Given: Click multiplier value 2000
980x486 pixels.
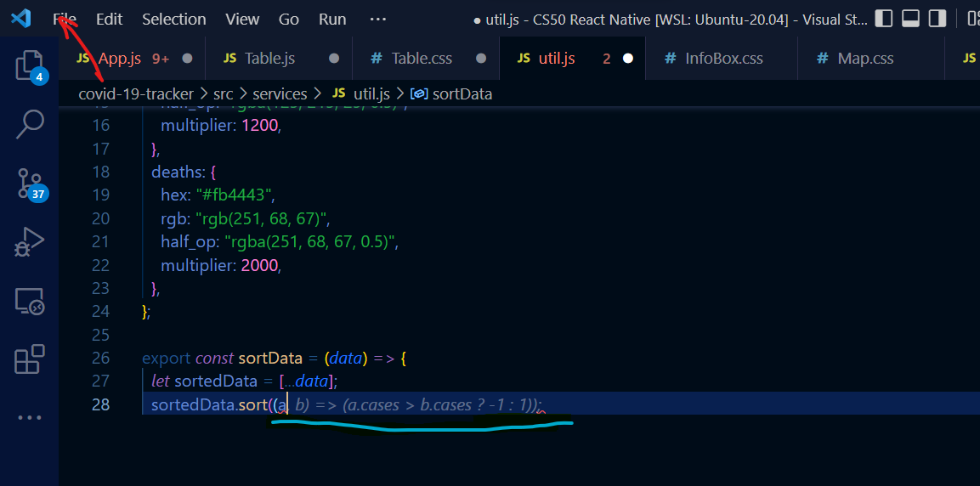Looking at the screenshot, I should point(259,265).
